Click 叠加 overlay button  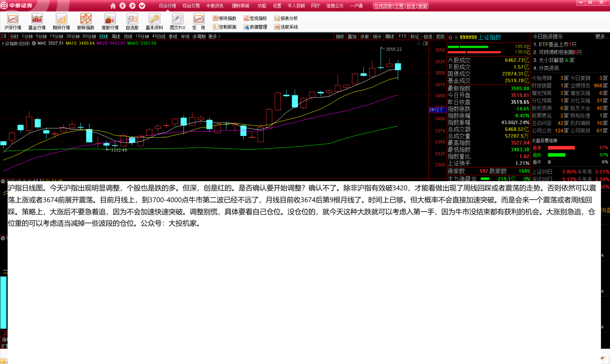tap(352, 36)
